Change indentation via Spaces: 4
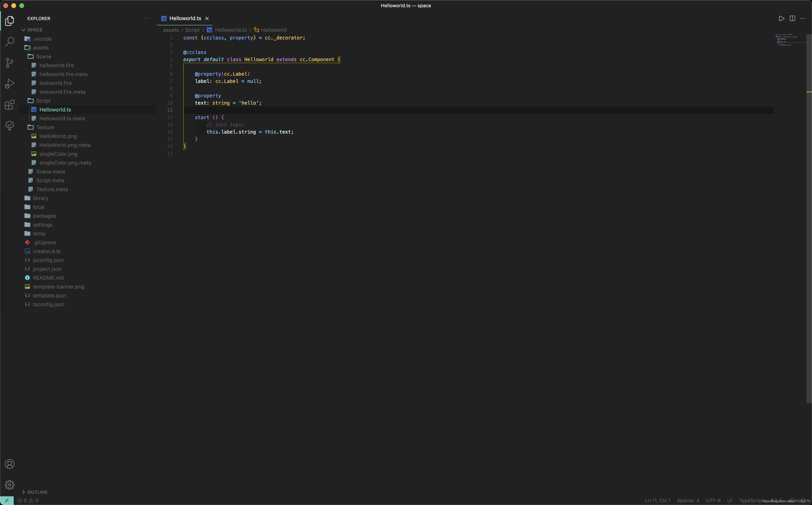Screen dimensions: 812x505 coord(688,500)
